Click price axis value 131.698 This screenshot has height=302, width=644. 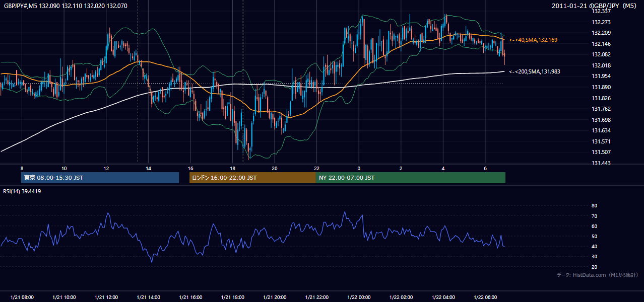tap(601, 120)
